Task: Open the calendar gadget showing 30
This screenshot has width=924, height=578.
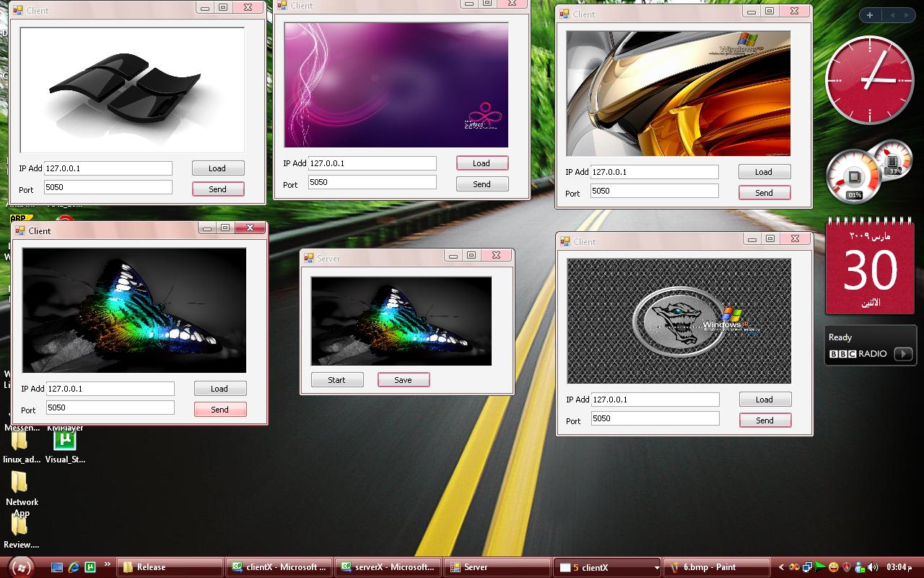Action: pyautogui.click(x=870, y=268)
